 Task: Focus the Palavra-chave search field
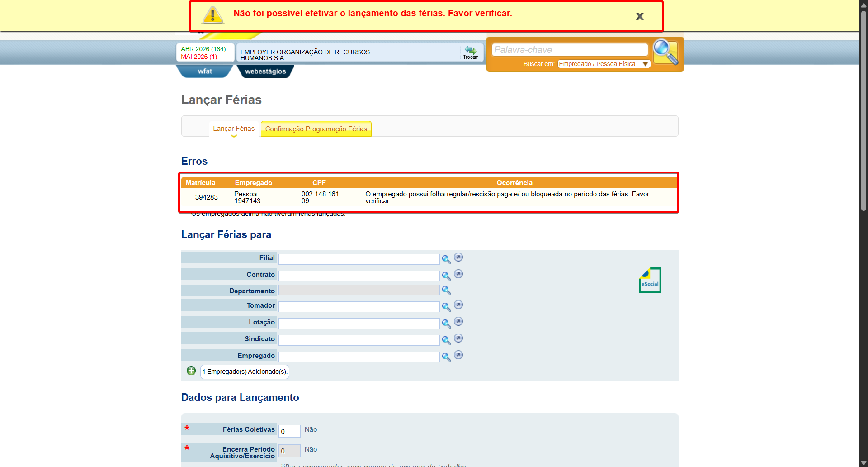tap(570, 50)
